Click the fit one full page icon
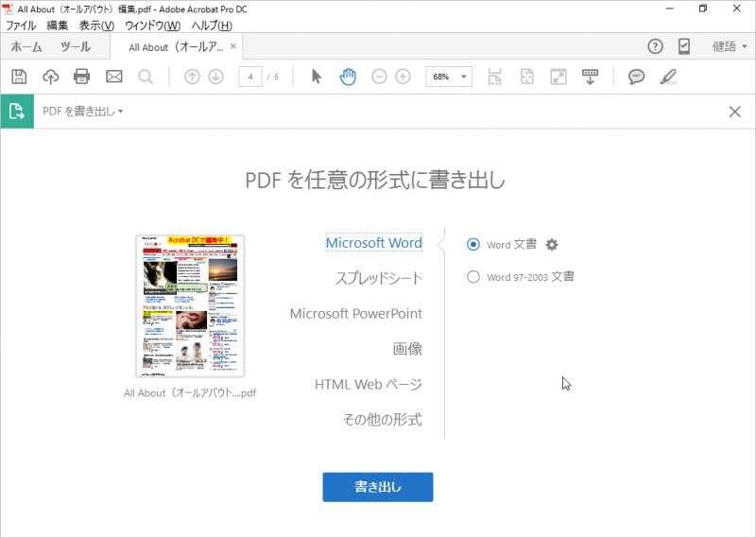Viewport: 756px width, 538px height. pyautogui.click(x=527, y=77)
